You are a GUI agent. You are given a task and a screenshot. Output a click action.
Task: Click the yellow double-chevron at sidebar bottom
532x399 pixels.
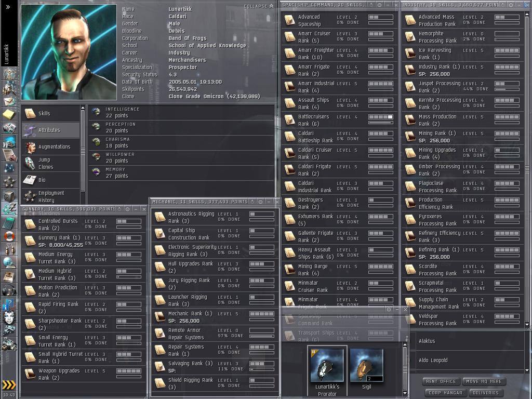(9, 385)
